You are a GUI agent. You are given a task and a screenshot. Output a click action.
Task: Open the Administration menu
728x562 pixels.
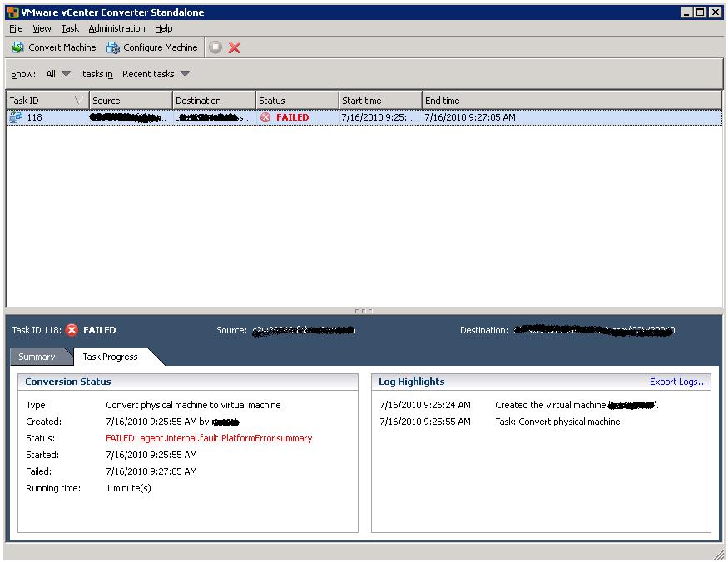116,27
